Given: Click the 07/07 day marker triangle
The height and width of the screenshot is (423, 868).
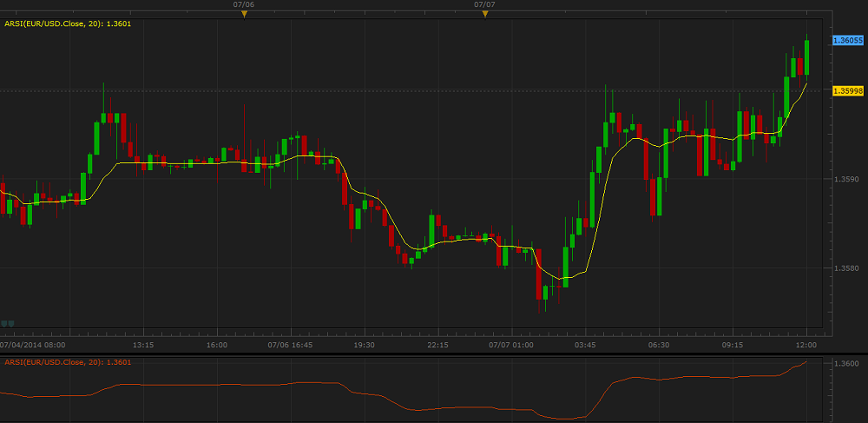Looking at the screenshot, I should (x=485, y=15).
